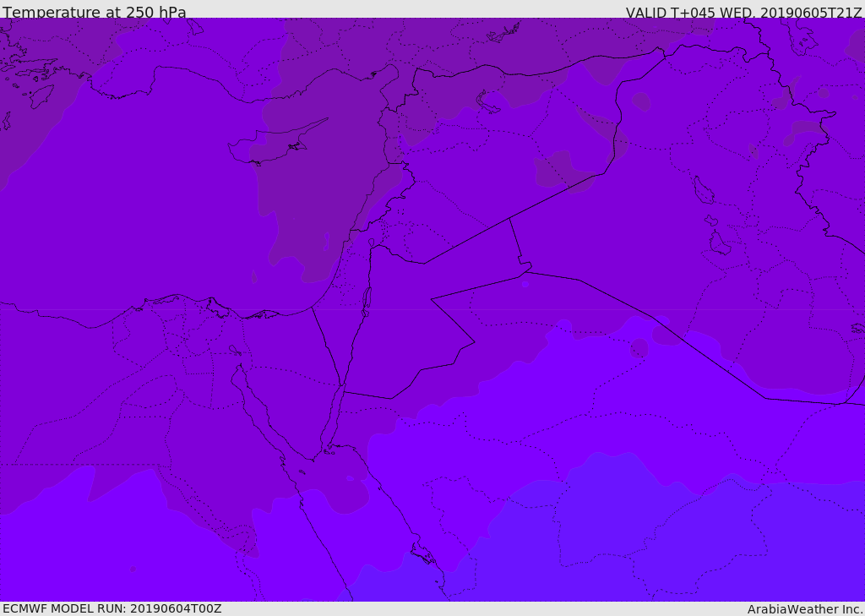Click the 'Temperature at 250 hPa' title
This screenshot has height=616, width=865.
pos(95,12)
